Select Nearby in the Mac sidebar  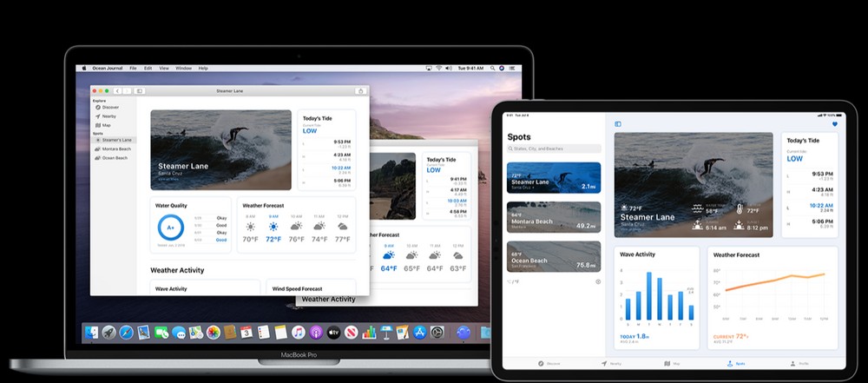[x=109, y=116]
